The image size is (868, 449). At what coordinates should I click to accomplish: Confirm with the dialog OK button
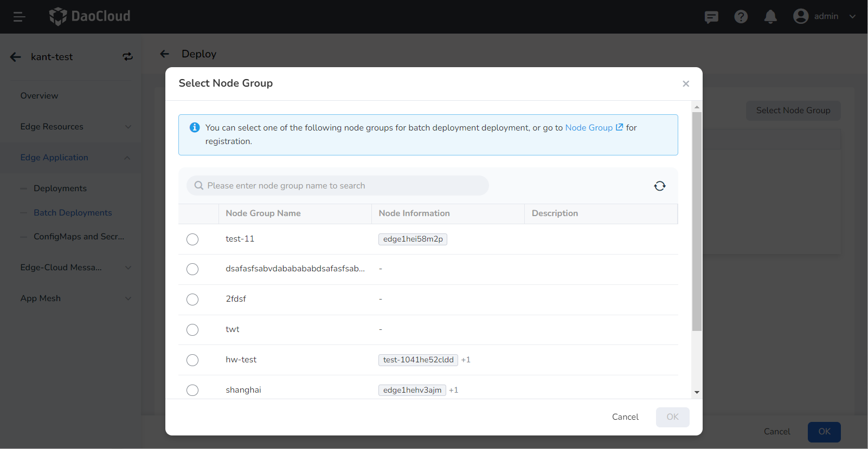[x=672, y=417]
